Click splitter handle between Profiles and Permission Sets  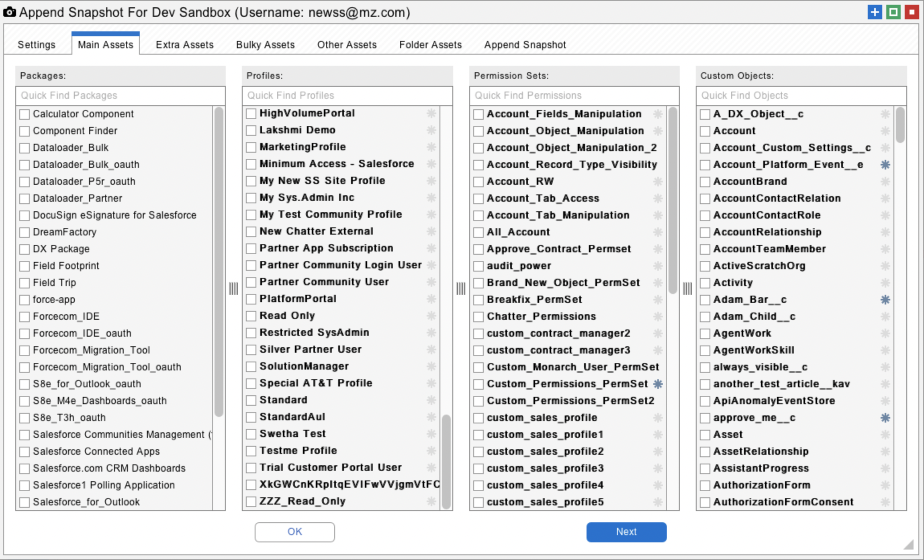pos(461,288)
